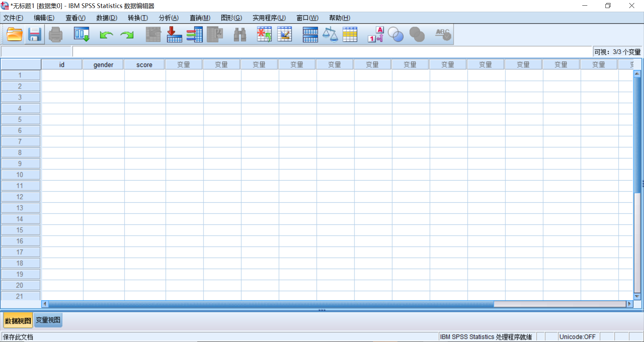Viewport: 644px width, 342px height.
Task: Click the Print icon
Action: pyautogui.click(x=55, y=35)
